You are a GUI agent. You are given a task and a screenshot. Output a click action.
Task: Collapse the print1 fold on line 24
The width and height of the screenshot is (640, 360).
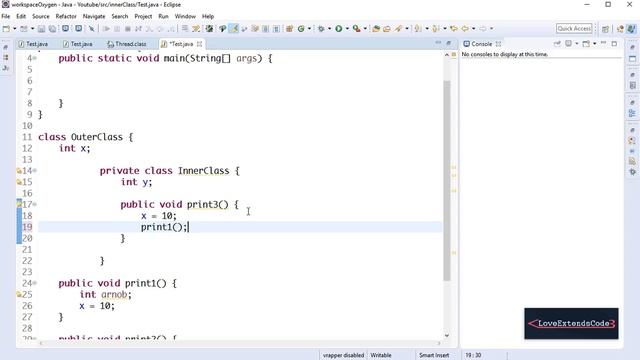(x=35, y=283)
